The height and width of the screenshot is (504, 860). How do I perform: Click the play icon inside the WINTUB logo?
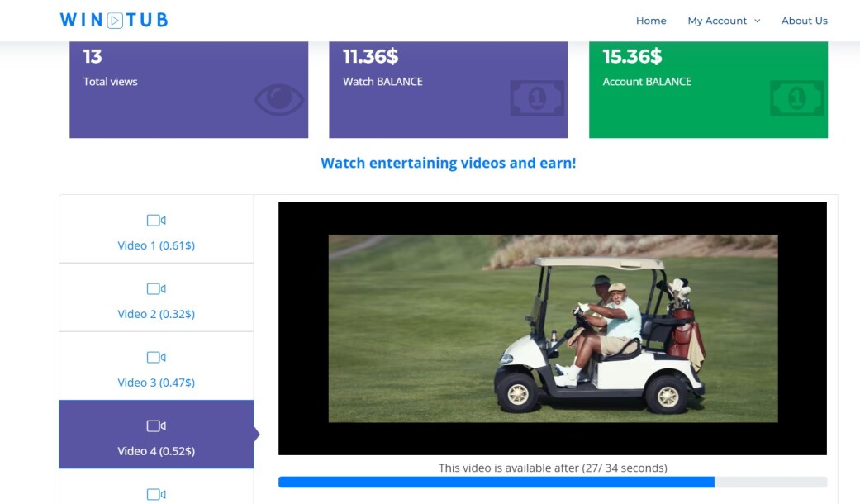click(115, 21)
